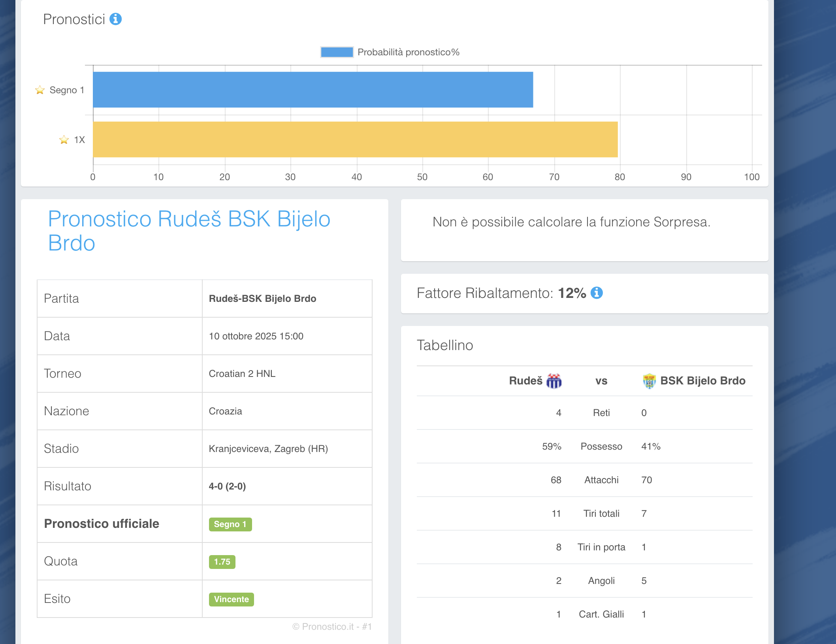Click the Rudeš team crest icon
The height and width of the screenshot is (644, 836).
tap(554, 381)
